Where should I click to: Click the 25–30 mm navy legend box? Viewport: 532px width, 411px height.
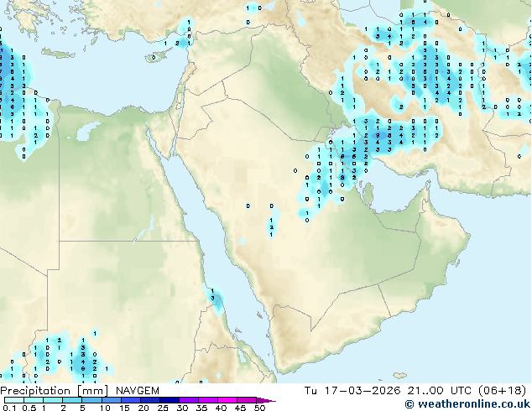(x=170, y=400)
